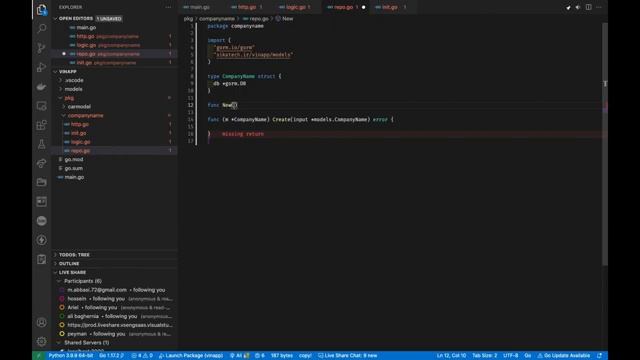Open Live Share Chat in status bar
640x360 pixels.
(347, 356)
